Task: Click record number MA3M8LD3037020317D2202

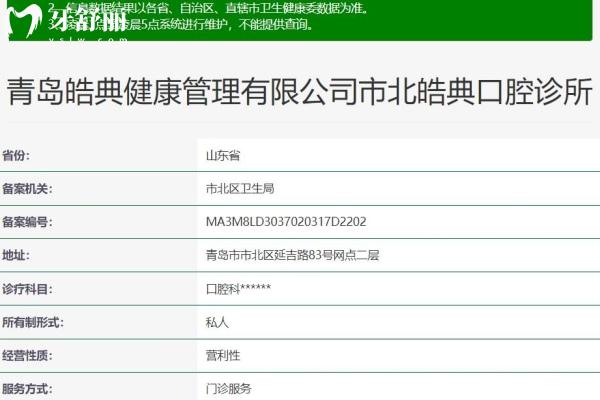Action: (x=286, y=222)
